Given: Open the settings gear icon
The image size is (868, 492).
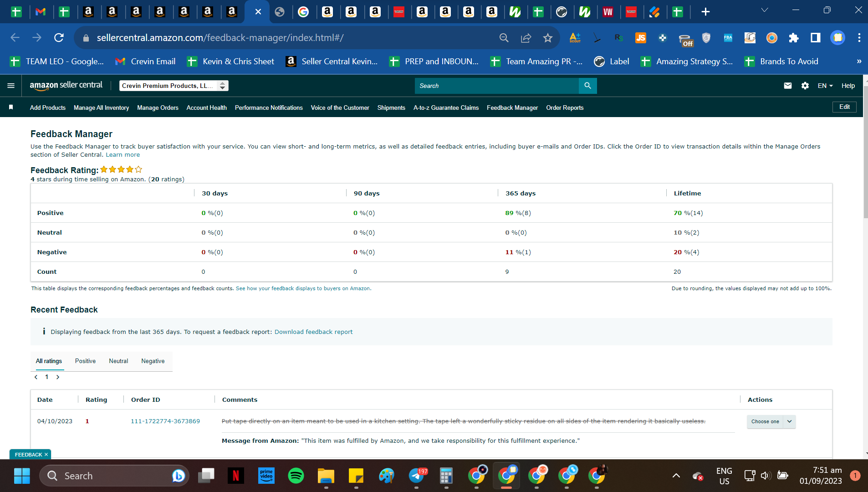Looking at the screenshot, I should pos(805,86).
